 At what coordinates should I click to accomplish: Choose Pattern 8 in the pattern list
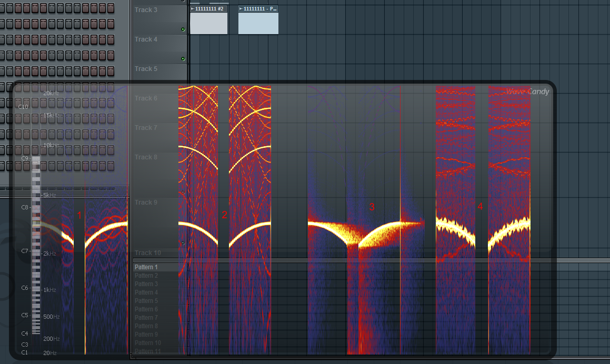click(x=161, y=326)
